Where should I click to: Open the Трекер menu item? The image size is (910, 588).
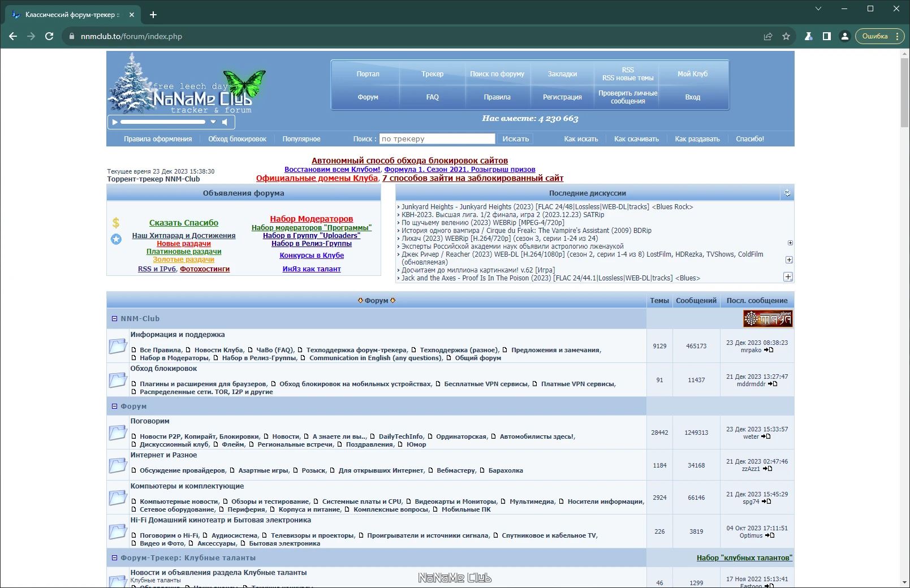433,74
